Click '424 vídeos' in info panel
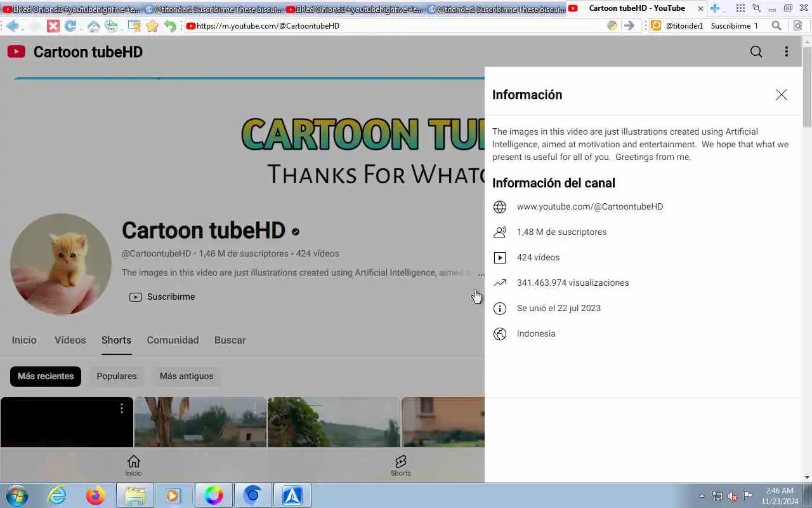This screenshot has width=812, height=508. (x=538, y=258)
